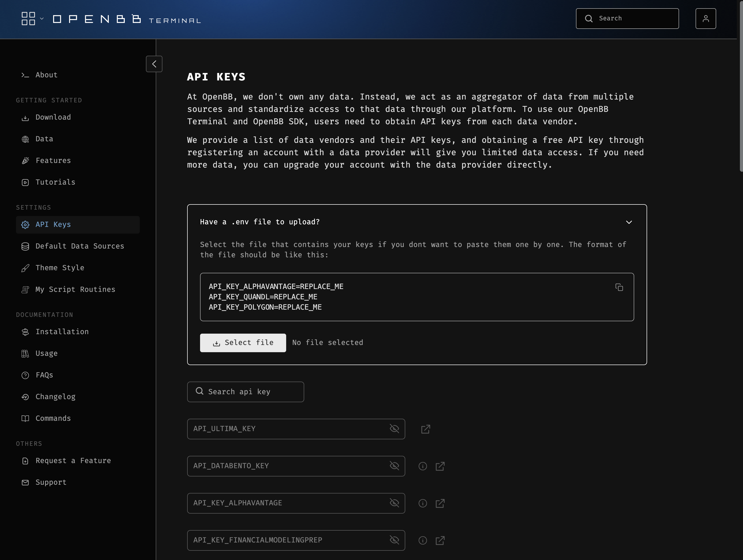
Task: Click the OpenBB Terminal logo
Action: pos(127,19)
